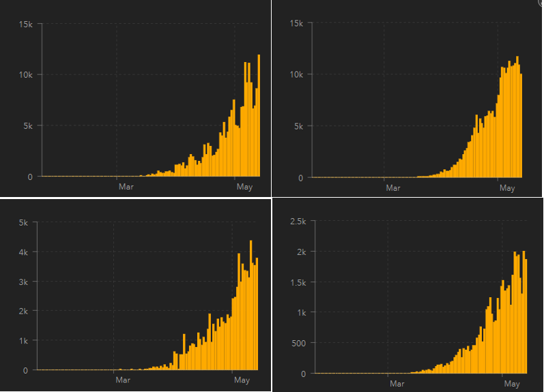Screen dimensions: 544x392
Task: Click the 1.5k y-axis label
Action: (x=299, y=282)
